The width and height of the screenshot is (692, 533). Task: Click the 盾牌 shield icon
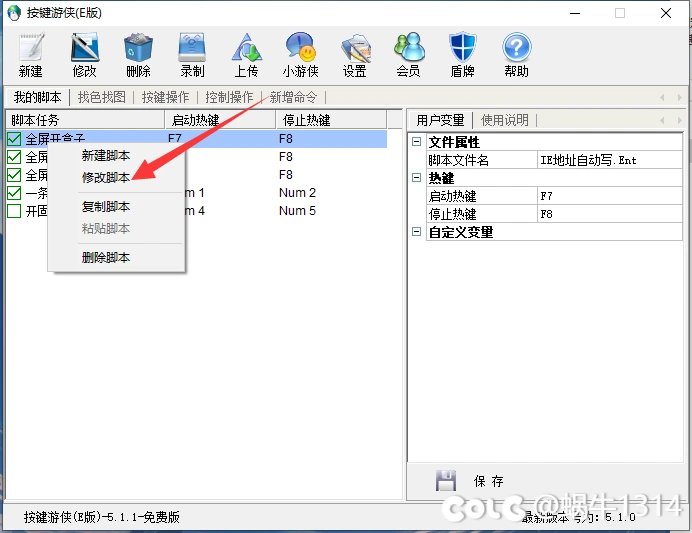pos(463,48)
